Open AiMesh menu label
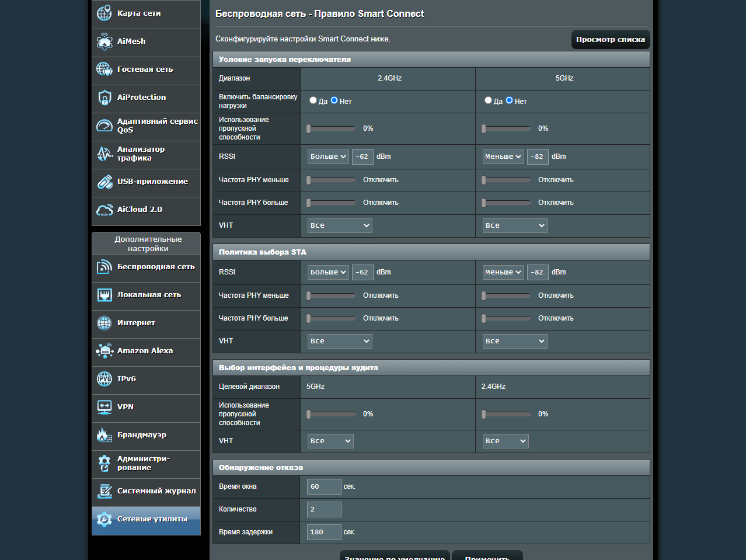Viewport: 746px width, 560px height. 131,41
